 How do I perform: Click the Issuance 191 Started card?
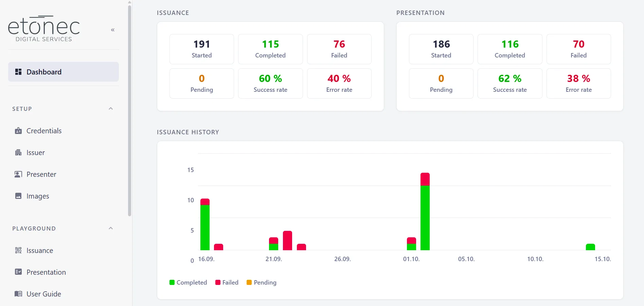(202, 49)
